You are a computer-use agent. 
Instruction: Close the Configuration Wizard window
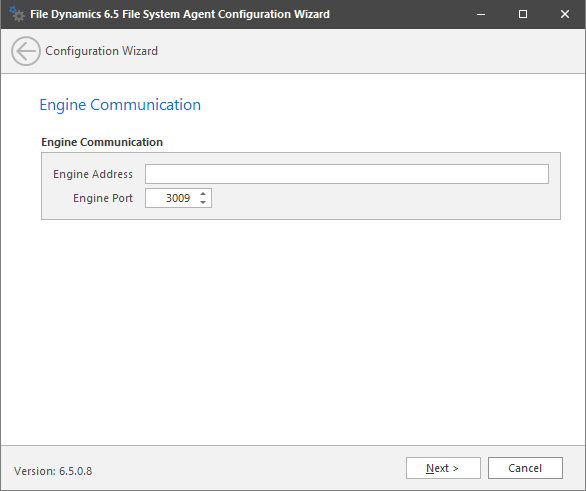565,14
